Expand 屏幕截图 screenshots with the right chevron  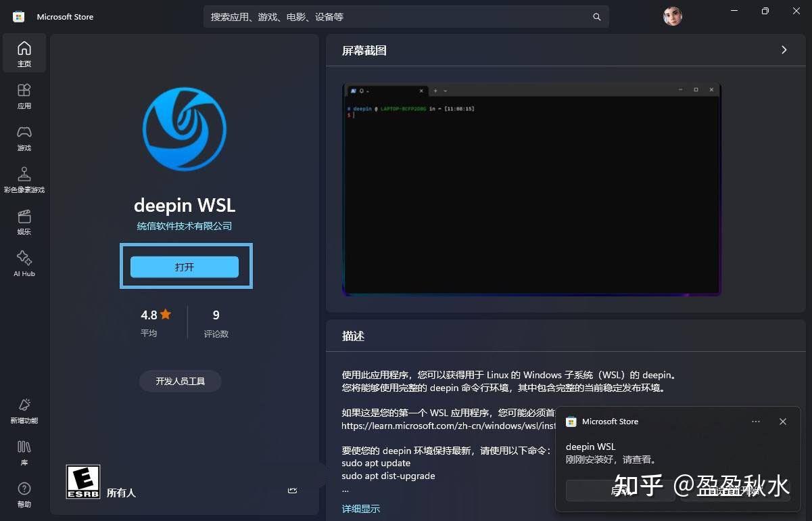(x=784, y=49)
